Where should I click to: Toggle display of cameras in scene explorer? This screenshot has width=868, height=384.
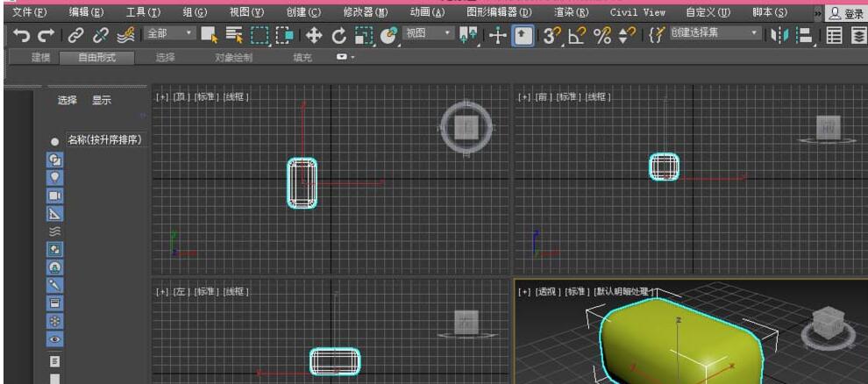55,196
